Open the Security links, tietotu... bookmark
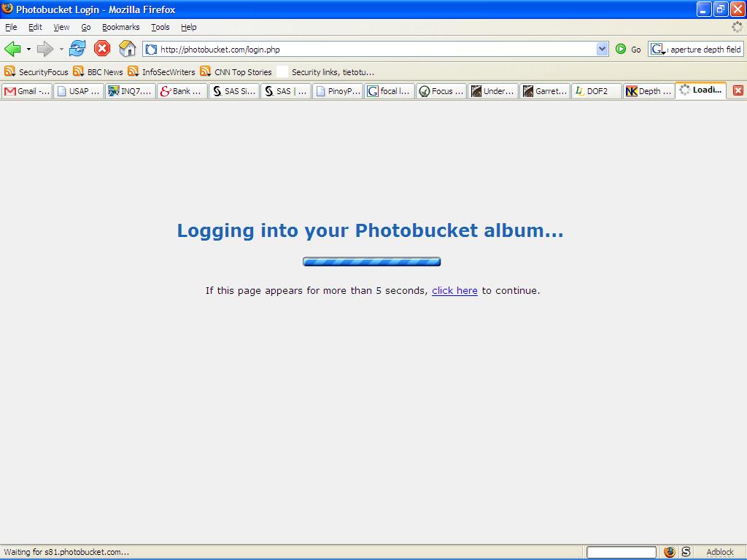The height and width of the screenshot is (560, 747). [326, 72]
